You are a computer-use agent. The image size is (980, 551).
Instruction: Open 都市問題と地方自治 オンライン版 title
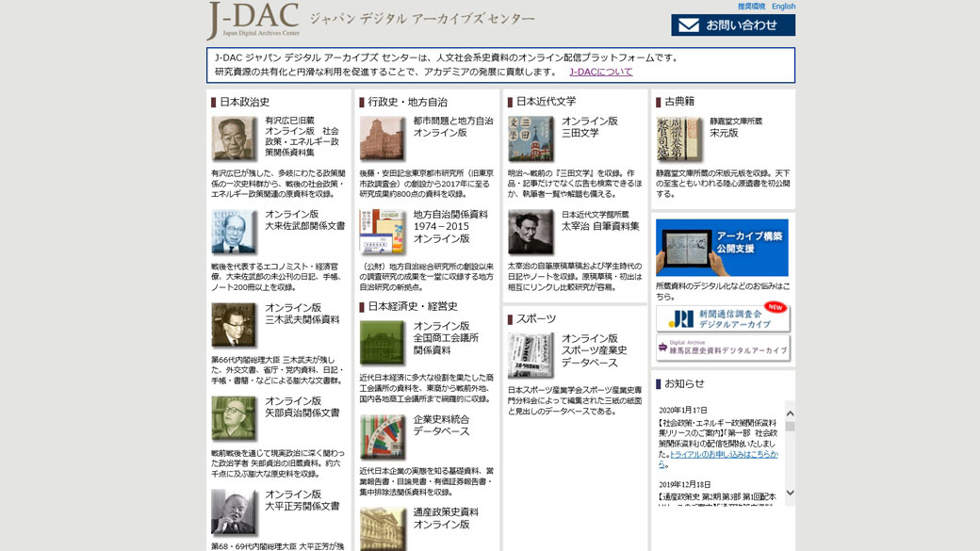coord(453,127)
